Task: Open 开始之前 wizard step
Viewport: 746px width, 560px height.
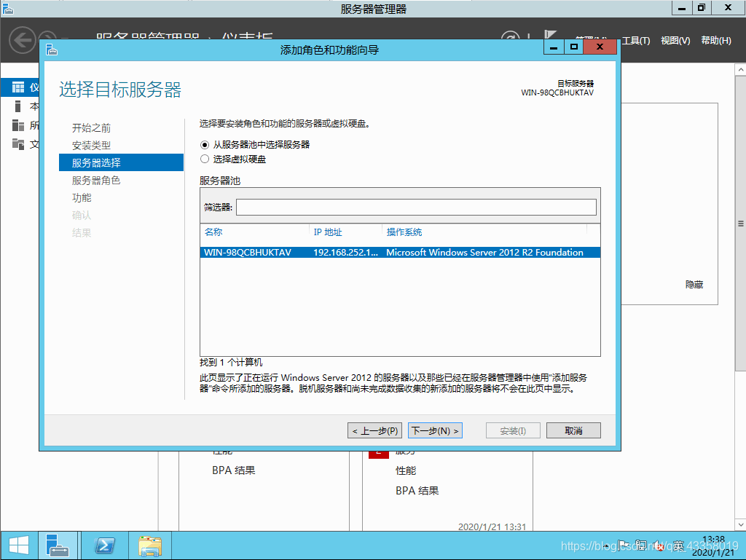Action: 91,128
